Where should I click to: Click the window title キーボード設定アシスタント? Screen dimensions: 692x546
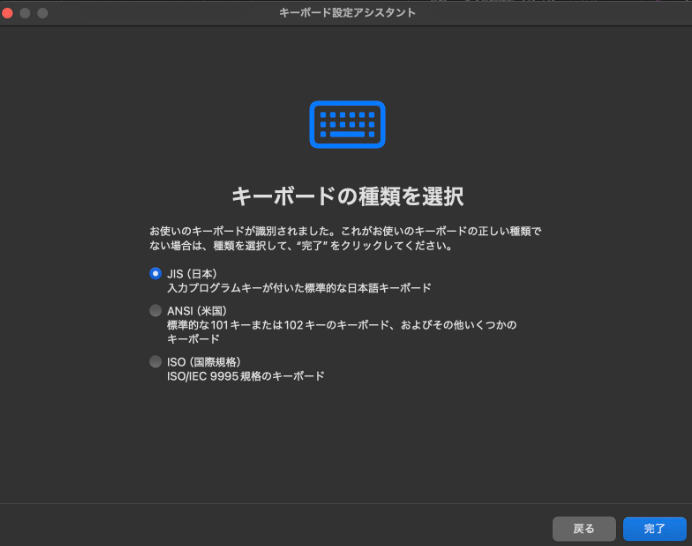click(x=348, y=13)
